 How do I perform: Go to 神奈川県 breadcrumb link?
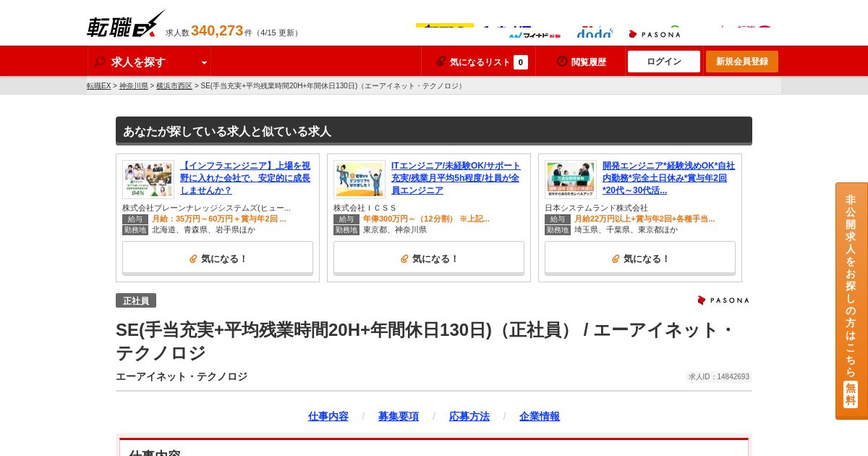click(134, 86)
